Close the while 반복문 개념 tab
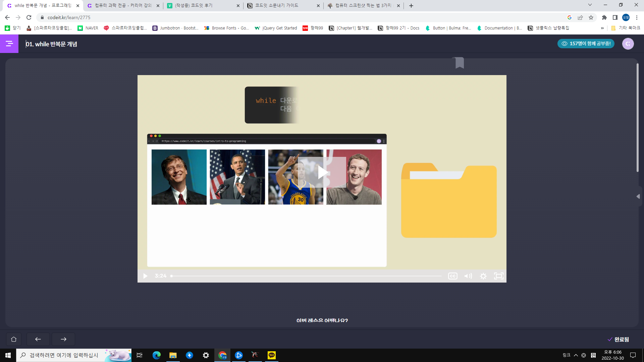 coord(78,6)
